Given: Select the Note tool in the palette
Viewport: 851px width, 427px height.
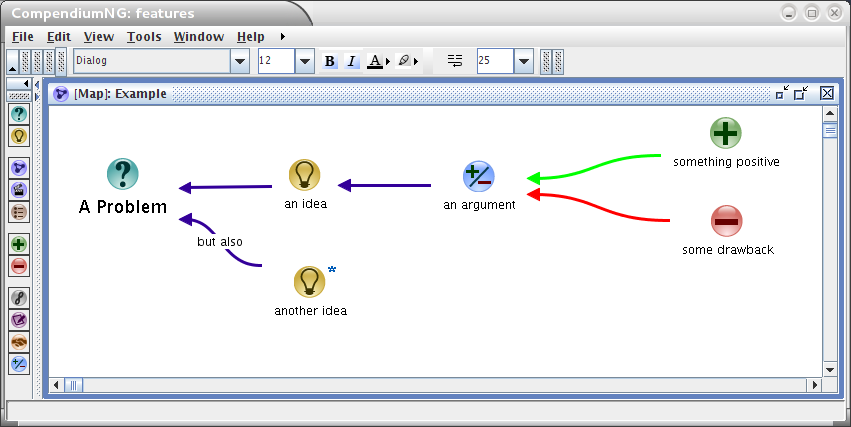Looking at the screenshot, I should pyautogui.click(x=19, y=320).
